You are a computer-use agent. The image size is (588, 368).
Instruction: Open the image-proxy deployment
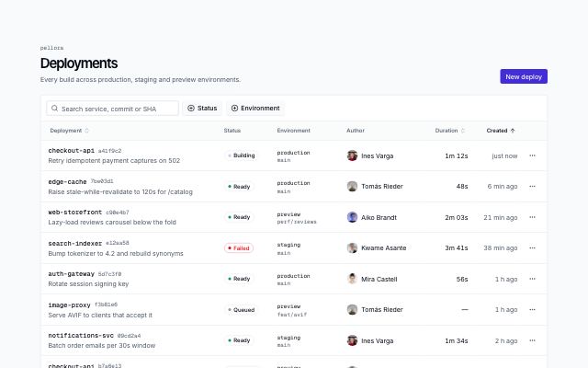pyautogui.click(x=70, y=305)
